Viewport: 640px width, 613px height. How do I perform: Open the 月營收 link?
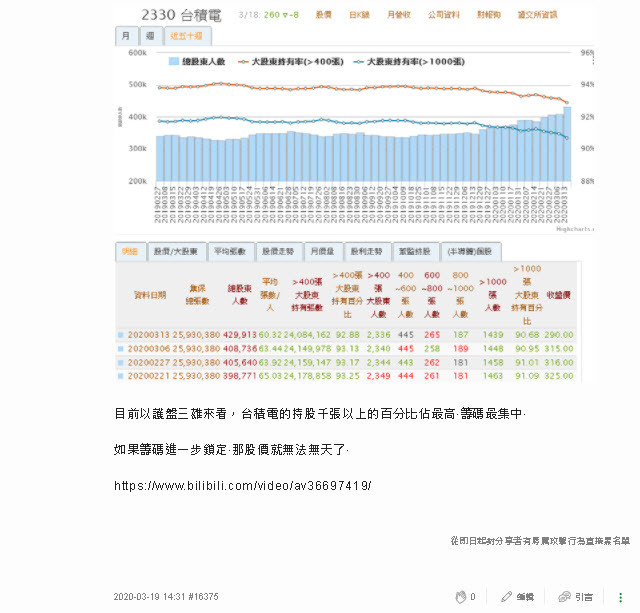pyautogui.click(x=399, y=15)
